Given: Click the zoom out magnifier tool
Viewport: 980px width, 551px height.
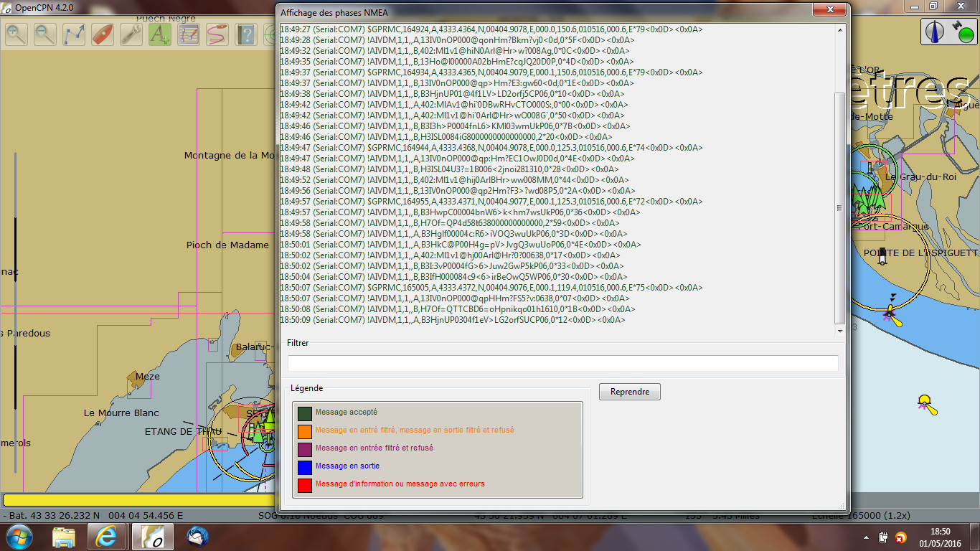Looking at the screenshot, I should [45, 34].
